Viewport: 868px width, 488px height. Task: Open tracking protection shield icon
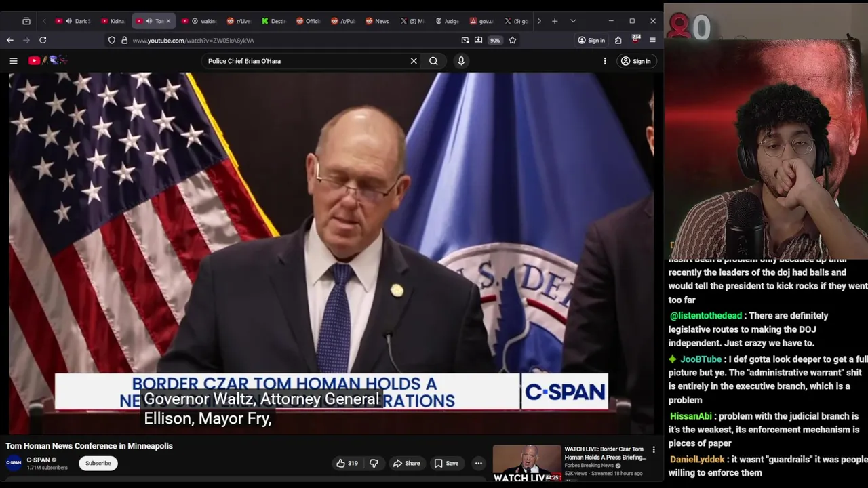tap(112, 40)
